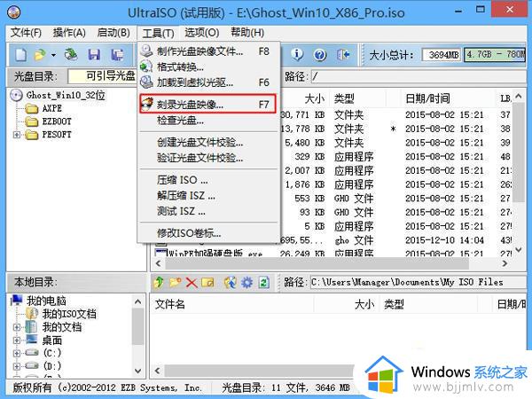This screenshot has height=399, width=532.
Task: Select 我的ISO文档 in local tree
Action: (69, 314)
